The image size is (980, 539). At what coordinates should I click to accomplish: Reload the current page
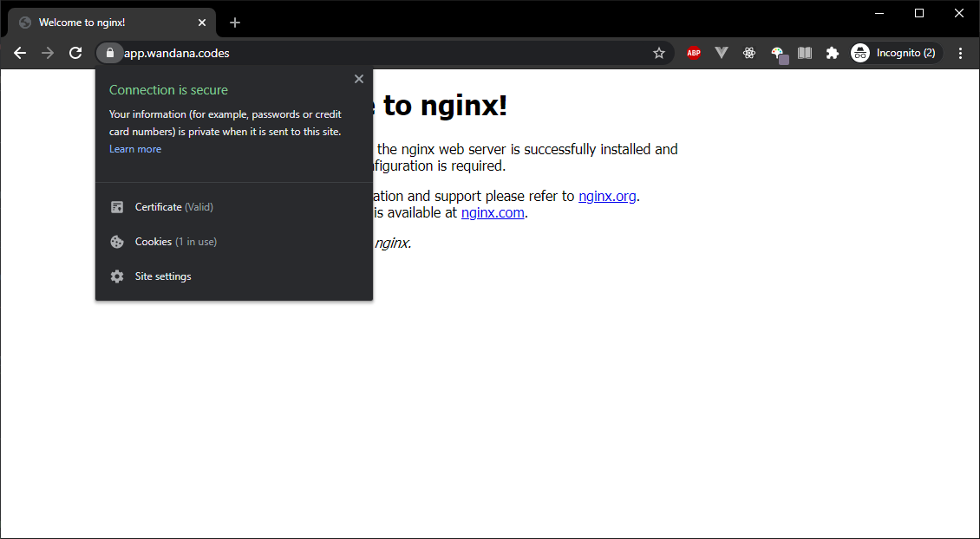pos(75,53)
